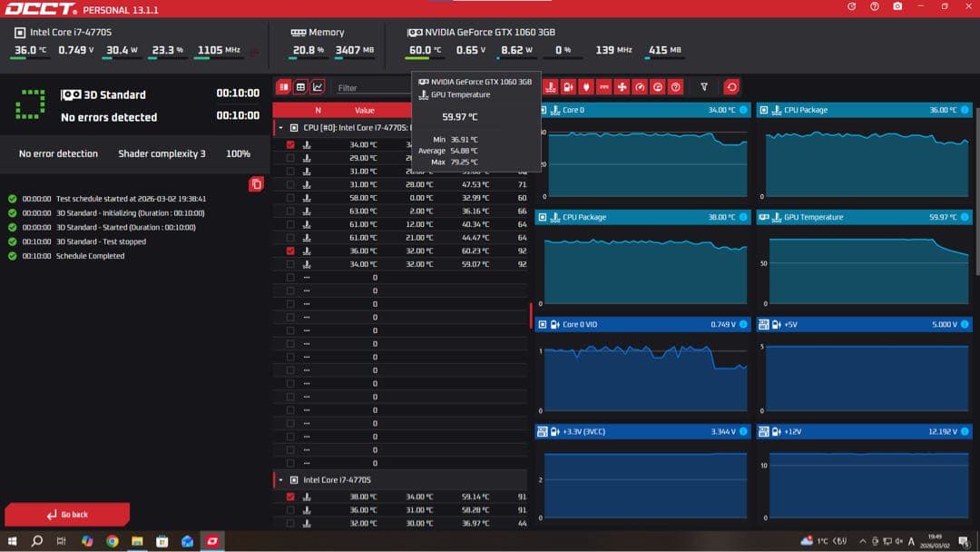Switch to the table-only monitoring view

coord(300,87)
